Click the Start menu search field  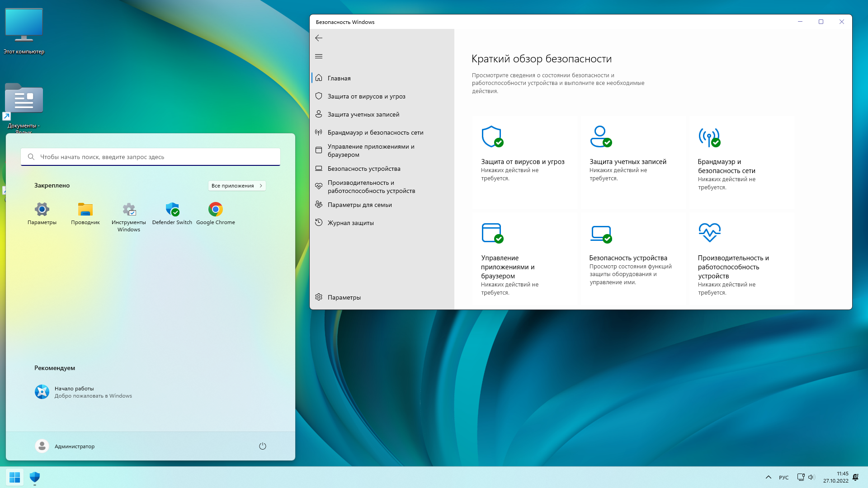click(150, 157)
